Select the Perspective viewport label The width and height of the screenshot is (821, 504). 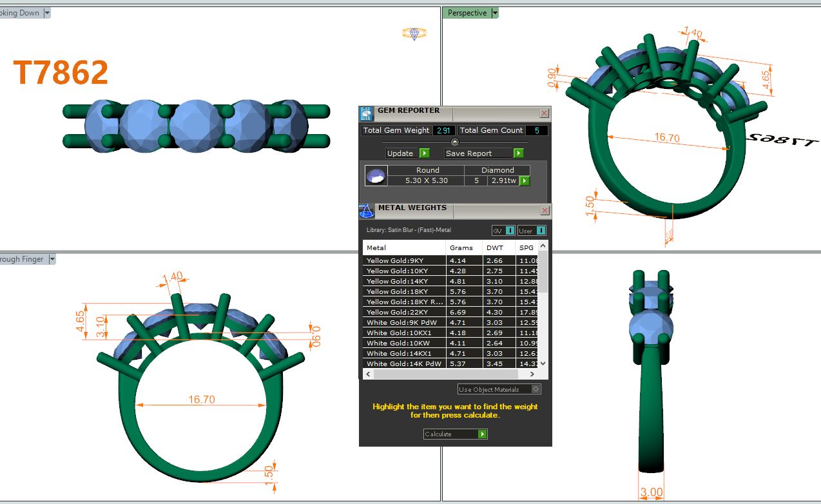pyautogui.click(x=467, y=13)
